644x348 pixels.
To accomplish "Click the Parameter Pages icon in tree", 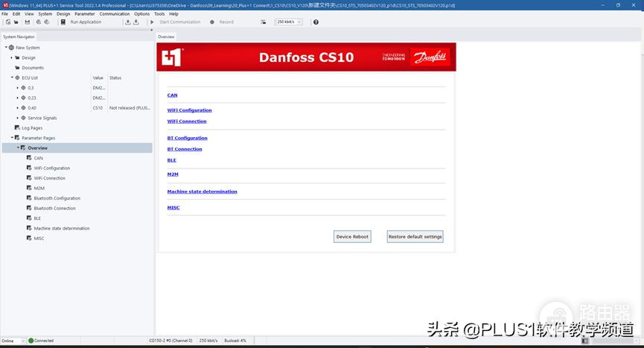I will click(x=17, y=138).
